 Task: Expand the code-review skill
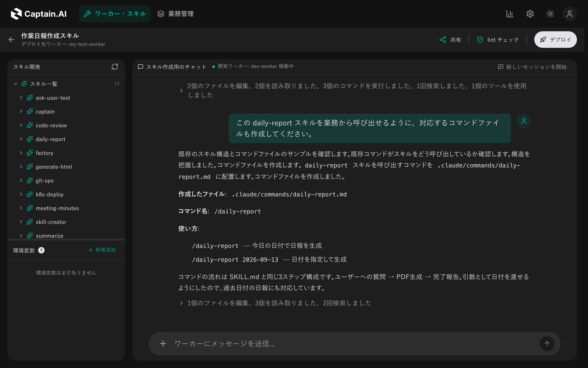point(21,125)
